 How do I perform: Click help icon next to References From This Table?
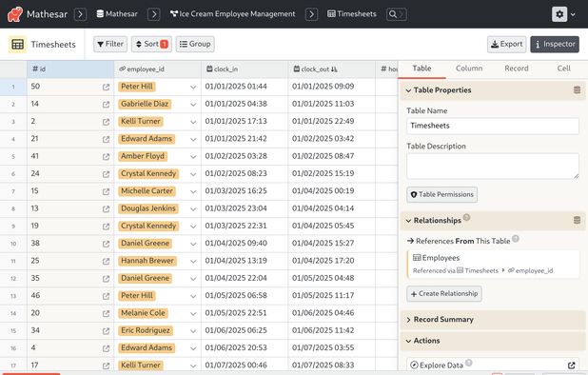(x=516, y=239)
